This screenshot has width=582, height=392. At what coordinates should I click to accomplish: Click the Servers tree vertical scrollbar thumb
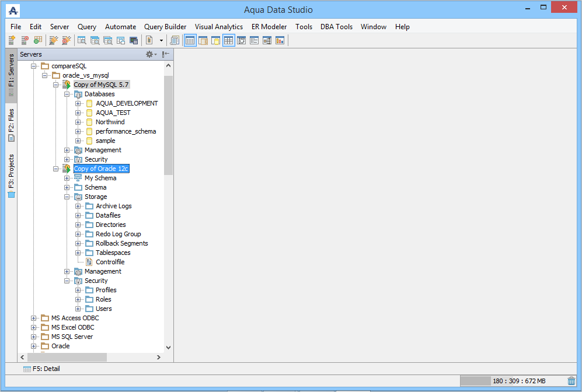(x=169, y=125)
